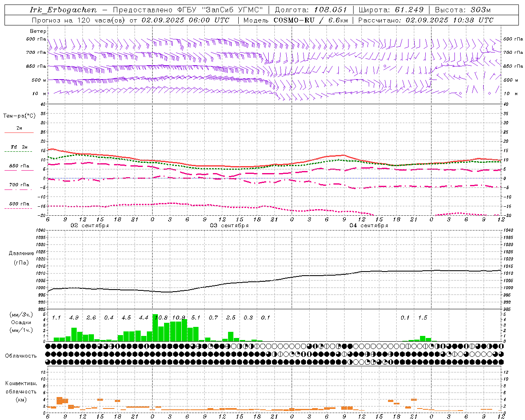
Task: Click the 5.1 precipitation total
Action: [196, 318]
